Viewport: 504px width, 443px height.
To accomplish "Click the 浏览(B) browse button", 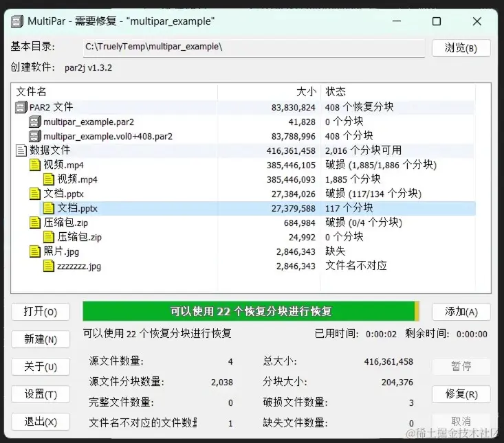I will tap(461, 48).
